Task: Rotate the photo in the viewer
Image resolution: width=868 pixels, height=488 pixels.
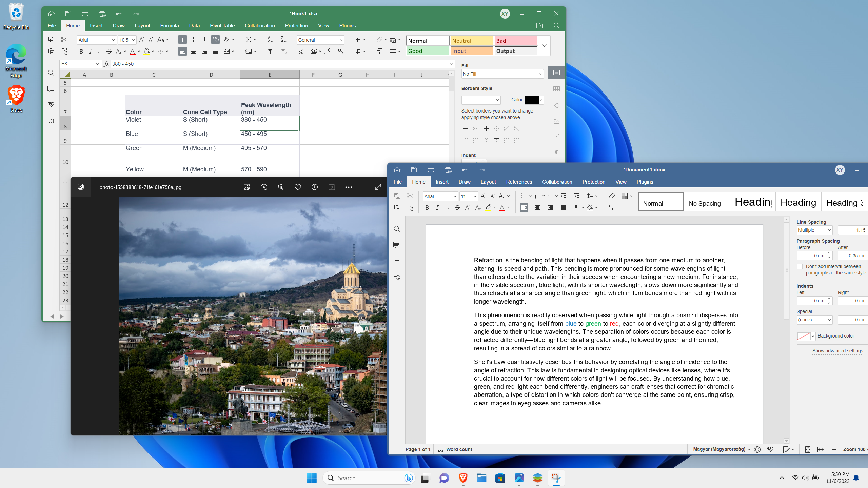Action: (264, 187)
